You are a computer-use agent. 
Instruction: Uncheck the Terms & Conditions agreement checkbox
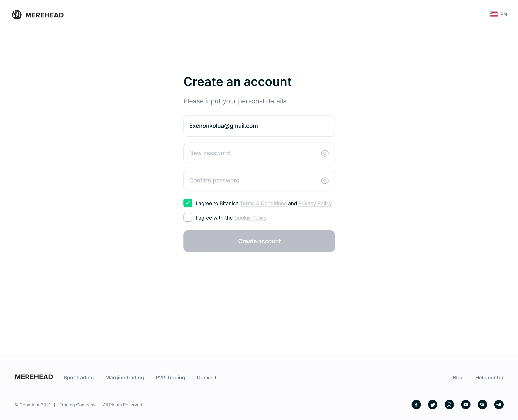pyautogui.click(x=188, y=203)
